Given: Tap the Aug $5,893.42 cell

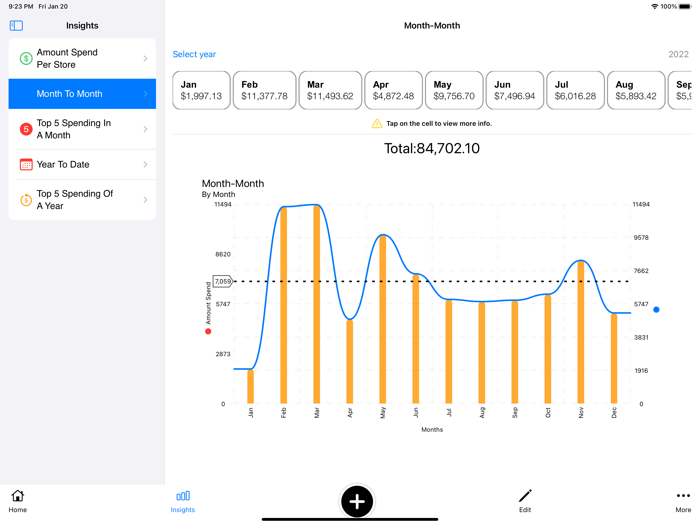Looking at the screenshot, I should pos(636,90).
